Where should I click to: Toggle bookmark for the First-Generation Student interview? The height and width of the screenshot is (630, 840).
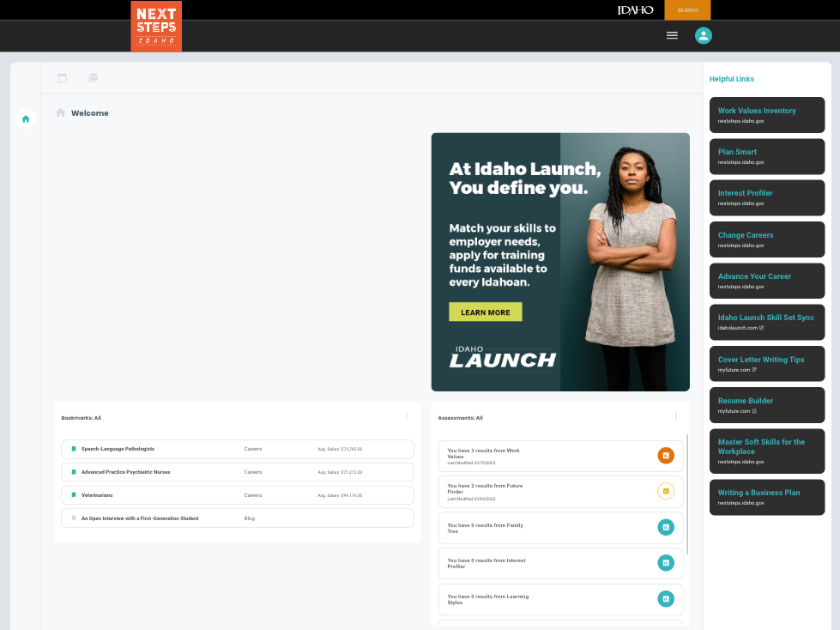coord(74,518)
